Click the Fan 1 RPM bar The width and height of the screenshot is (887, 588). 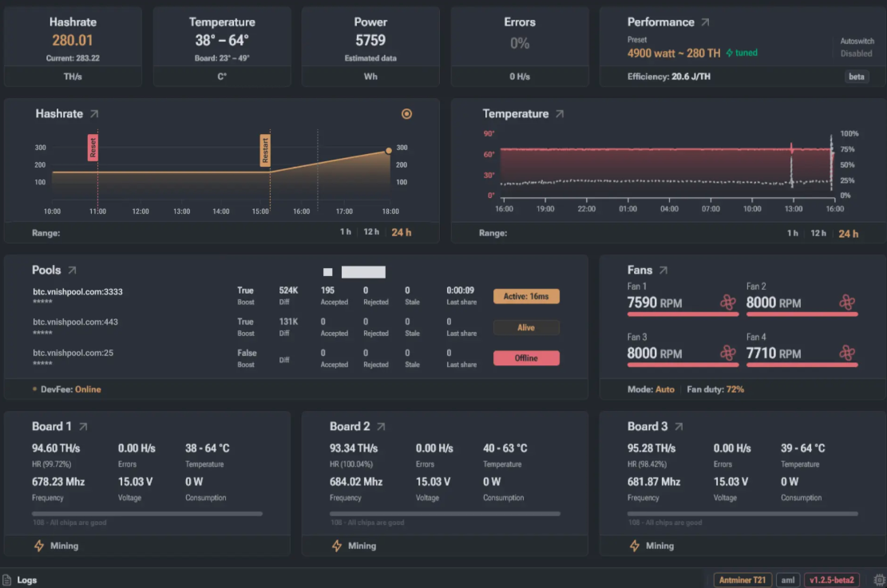pyautogui.click(x=683, y=314)
